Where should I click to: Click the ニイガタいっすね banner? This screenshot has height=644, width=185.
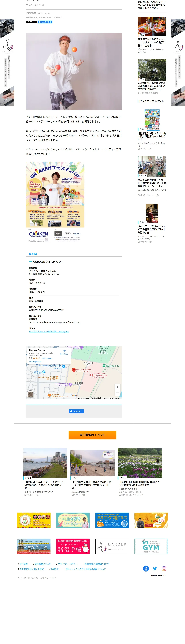point(73,520)
